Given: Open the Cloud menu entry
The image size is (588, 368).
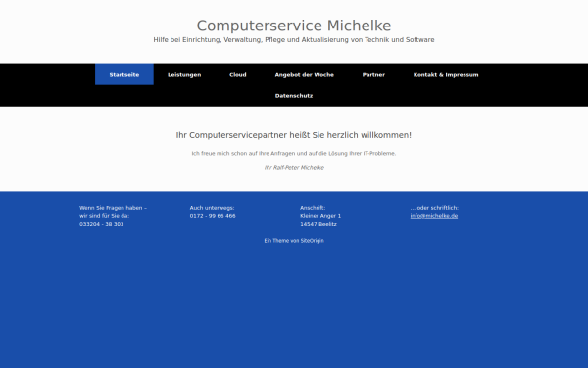Looking at the screenshot, I should click(x=238, y=75).
